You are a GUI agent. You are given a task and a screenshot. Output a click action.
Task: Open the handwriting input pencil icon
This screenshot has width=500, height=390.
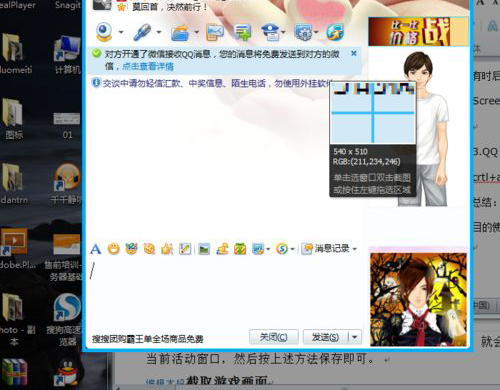pyautogui.click(x=185, y=249)
